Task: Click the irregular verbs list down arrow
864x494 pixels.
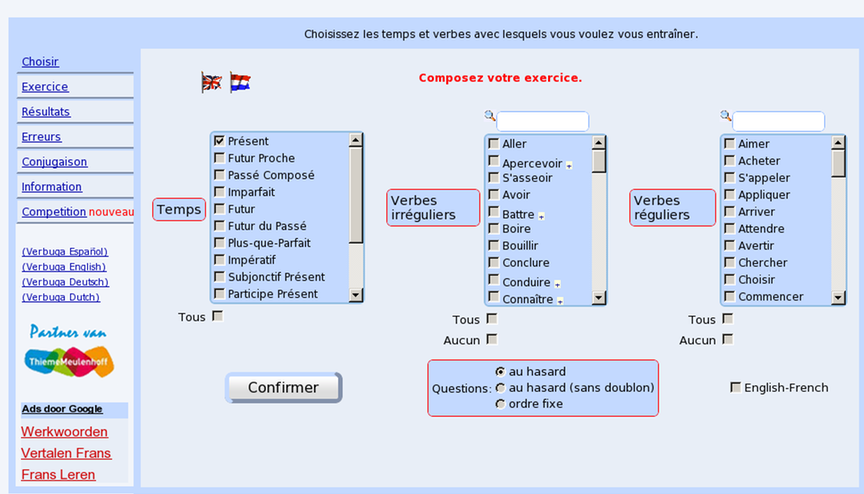Action: click(x=598, y=298)
